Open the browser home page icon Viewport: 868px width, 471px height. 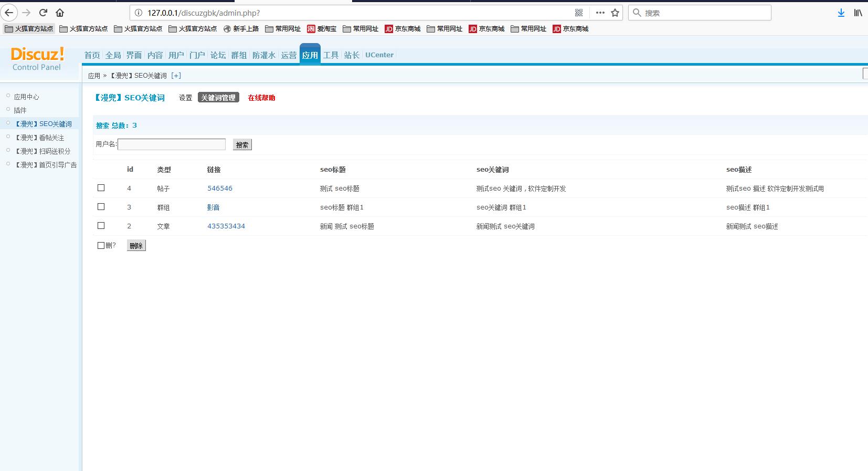tap(60, 13)
